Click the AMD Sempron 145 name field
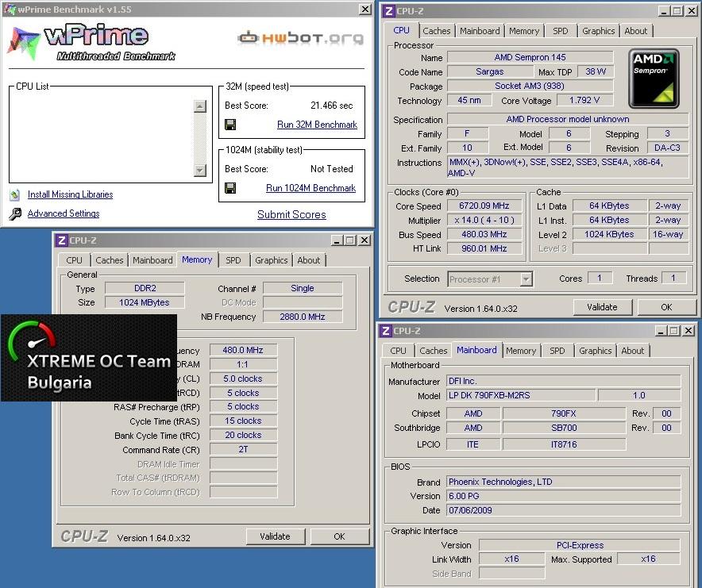The width and height of the screenshot is (702, 588). pyautogui.click(x=530, y=57)
